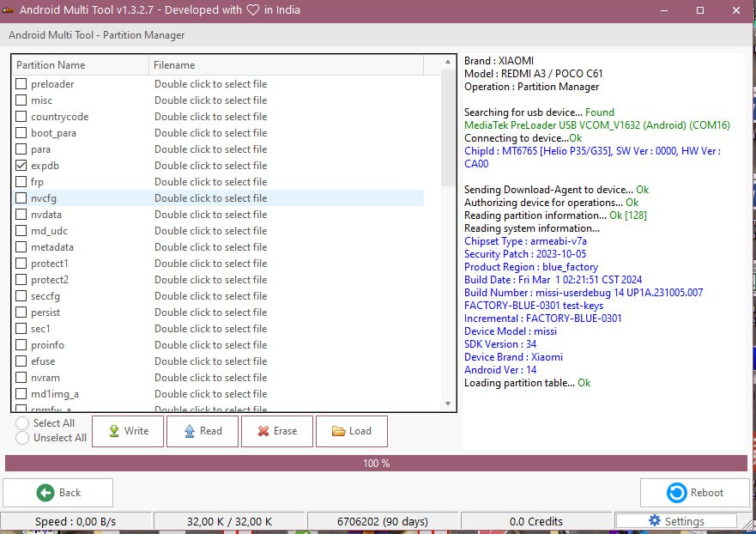The width and height of the screenshot is (756, 534).
Task: Check the nvram partition checkbox
Action: (x=21, y=377)
